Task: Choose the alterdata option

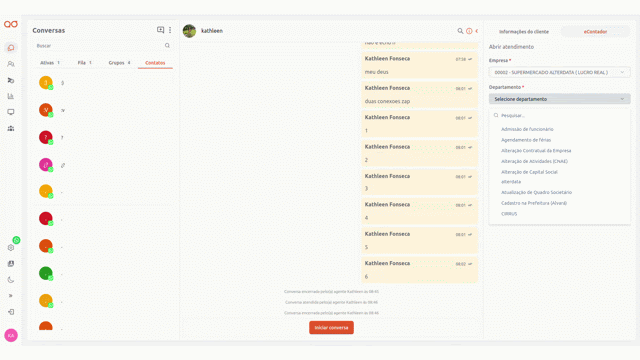Action: pos(511,182)
